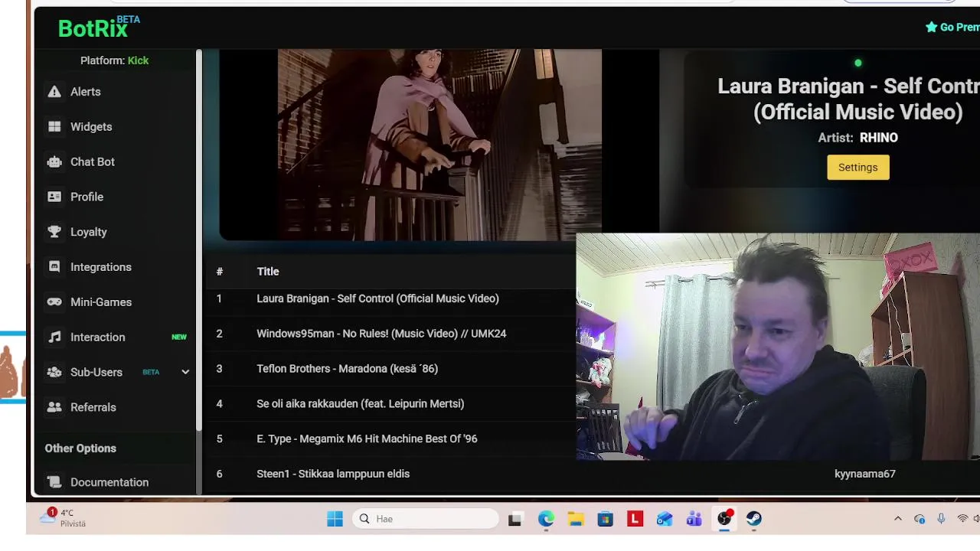Go to the Mini-Games menu item
Screen dimensions: 980x551
(101, 302)
